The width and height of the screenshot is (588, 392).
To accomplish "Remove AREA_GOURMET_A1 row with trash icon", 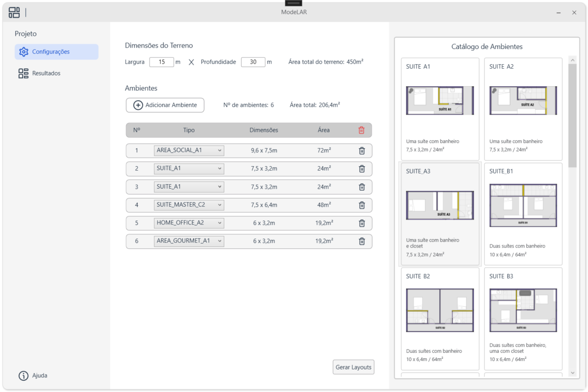I will [362, 241].
